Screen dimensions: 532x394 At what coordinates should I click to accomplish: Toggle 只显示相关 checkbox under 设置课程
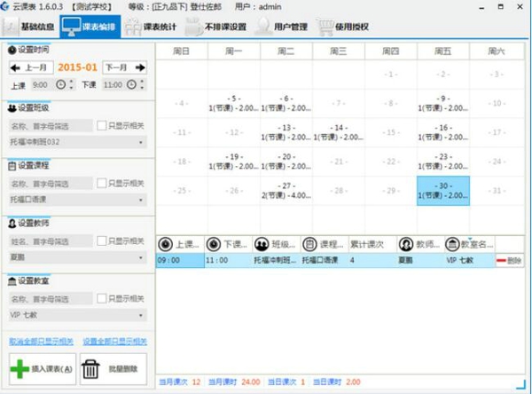[x=101, y=184]
